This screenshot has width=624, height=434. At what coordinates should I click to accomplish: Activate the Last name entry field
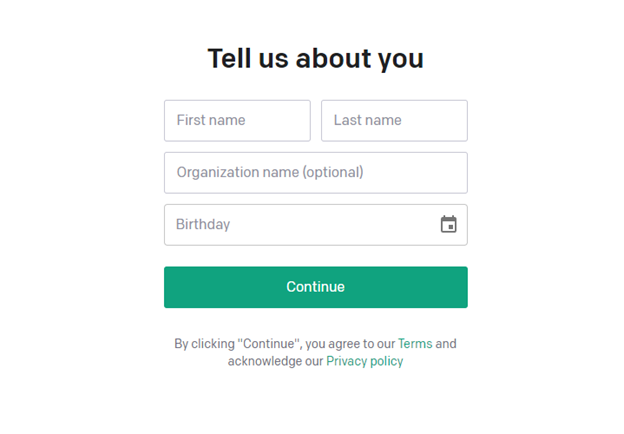tap(394, 121)
